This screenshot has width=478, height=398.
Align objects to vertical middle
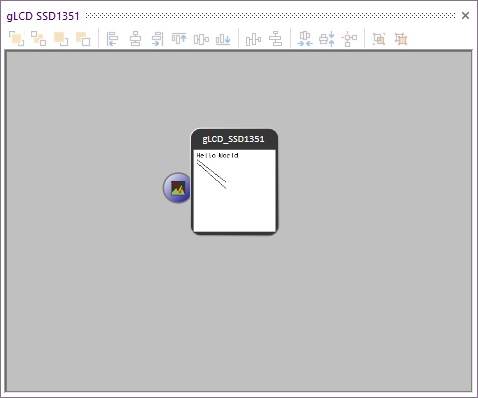click(201, 39)
